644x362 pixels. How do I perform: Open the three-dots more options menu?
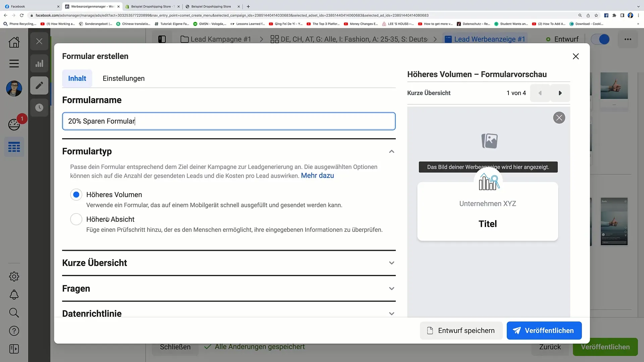pos(628,39)
